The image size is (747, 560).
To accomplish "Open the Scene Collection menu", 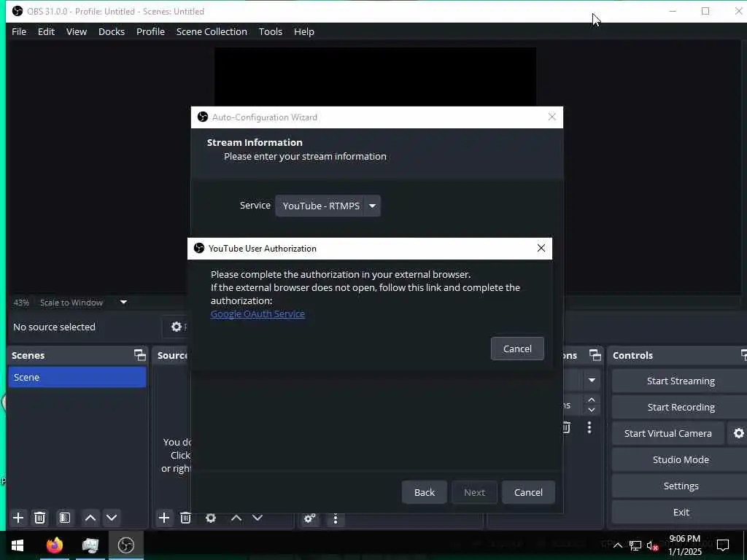I will (212, 31).
